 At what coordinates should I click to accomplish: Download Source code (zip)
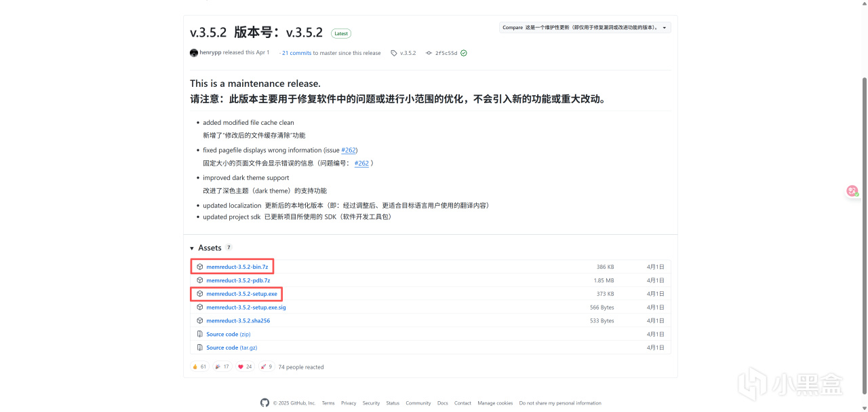click(x=228, y=334)
